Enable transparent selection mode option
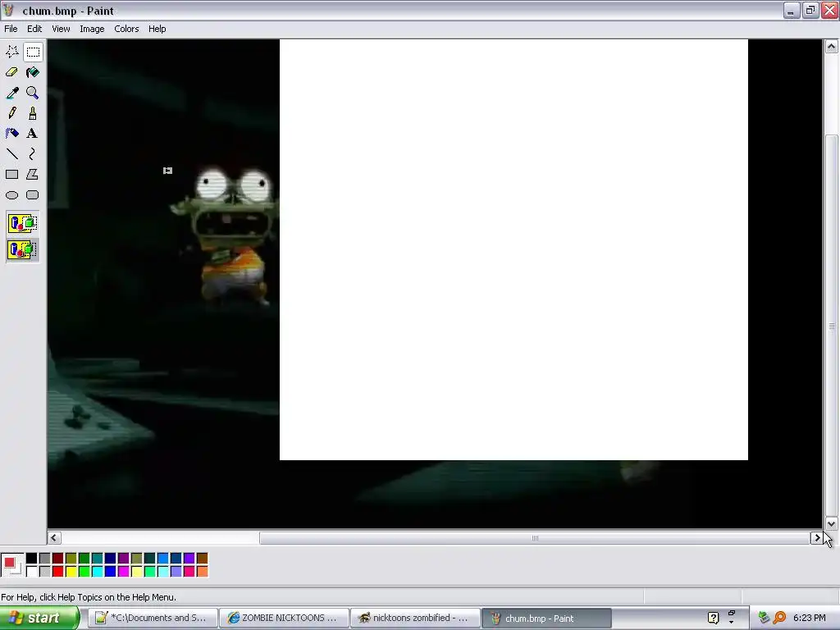840x630 pixels. pyautogui.click(x=22, y=249)
